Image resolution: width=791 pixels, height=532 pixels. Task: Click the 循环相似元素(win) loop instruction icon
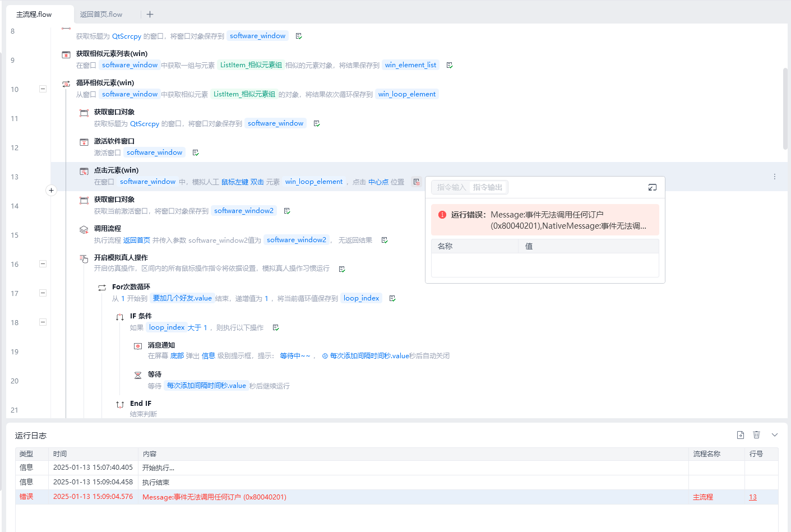[66, 84]
